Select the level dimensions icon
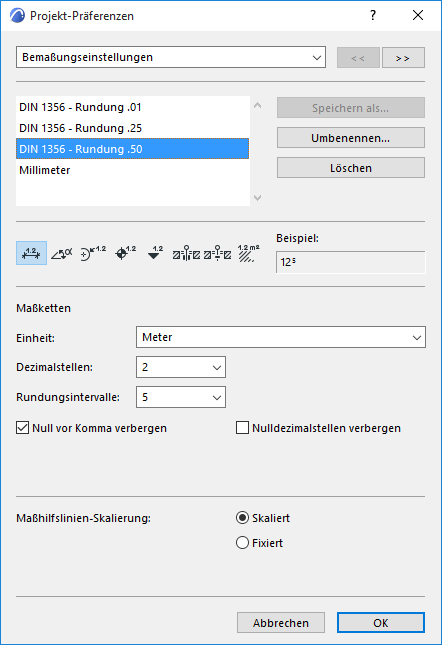This screenshot has width=442, height=645. [125, 253]
